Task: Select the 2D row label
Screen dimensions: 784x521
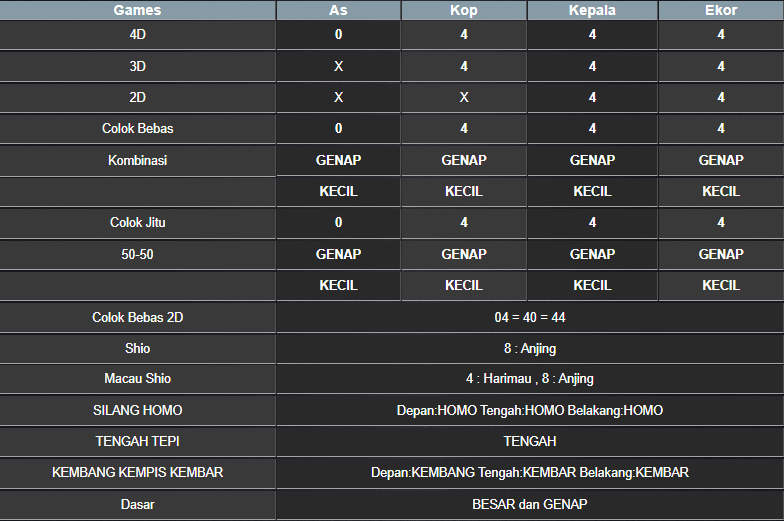Action: click(138, 97)
